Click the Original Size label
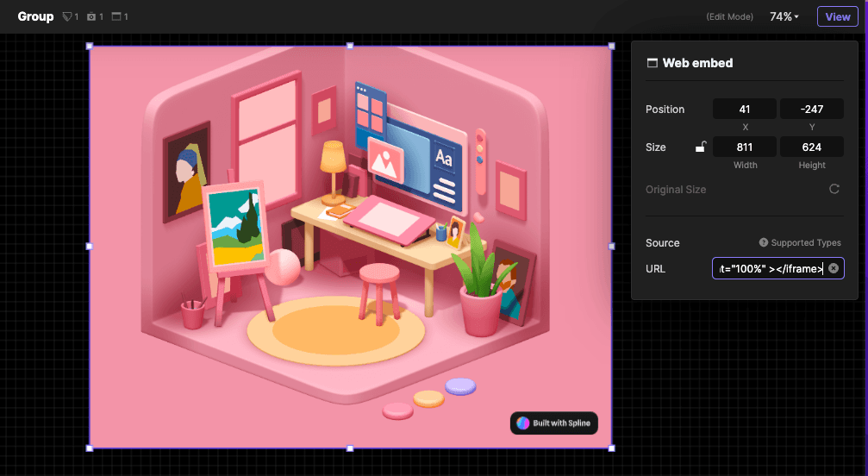The width and height of the screenshot is (868, 476). (x=676, y=190)
